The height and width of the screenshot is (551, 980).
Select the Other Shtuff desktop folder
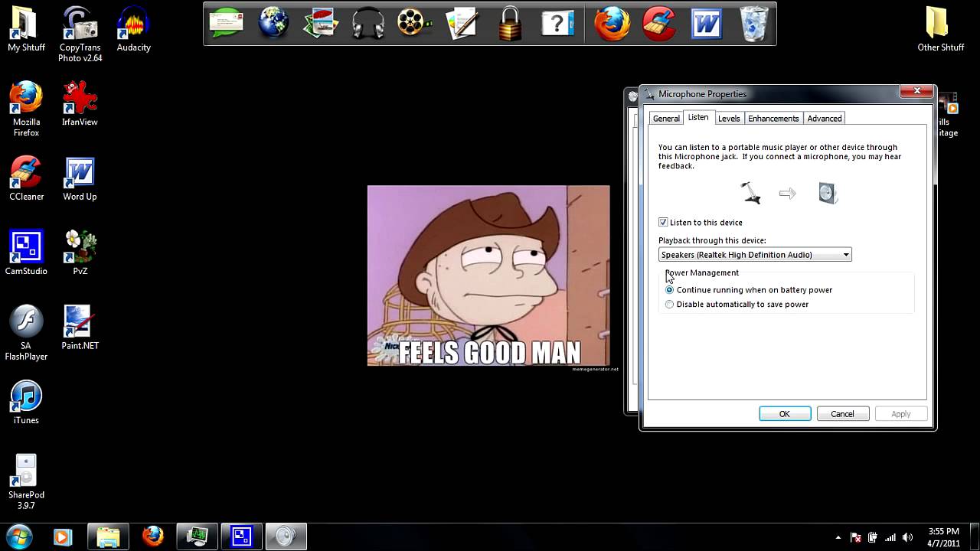click(x=941, y=29)
